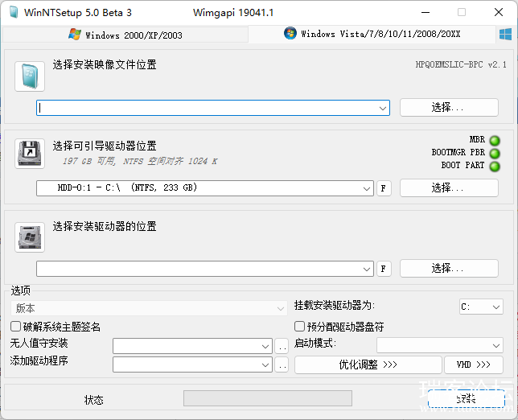
Task: Browse with .. button for 添加驱动程序
Action: pos(282,364)
